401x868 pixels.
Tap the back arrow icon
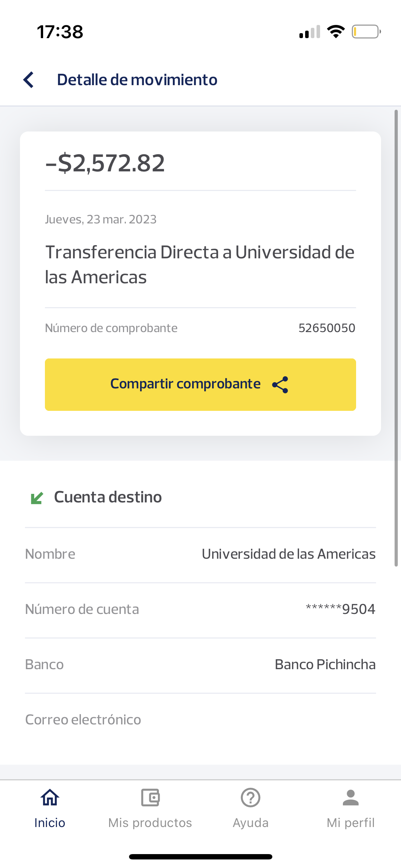click(29, 80)
